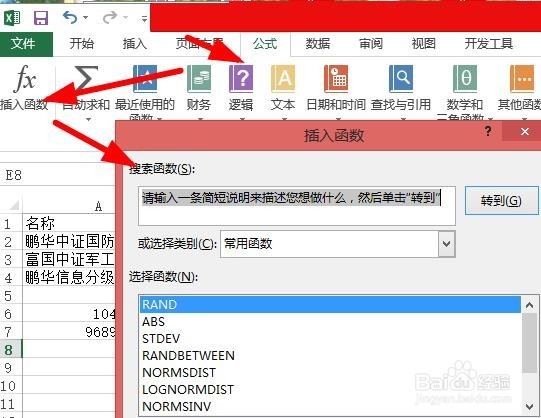Click column A header

coord(69,206)
